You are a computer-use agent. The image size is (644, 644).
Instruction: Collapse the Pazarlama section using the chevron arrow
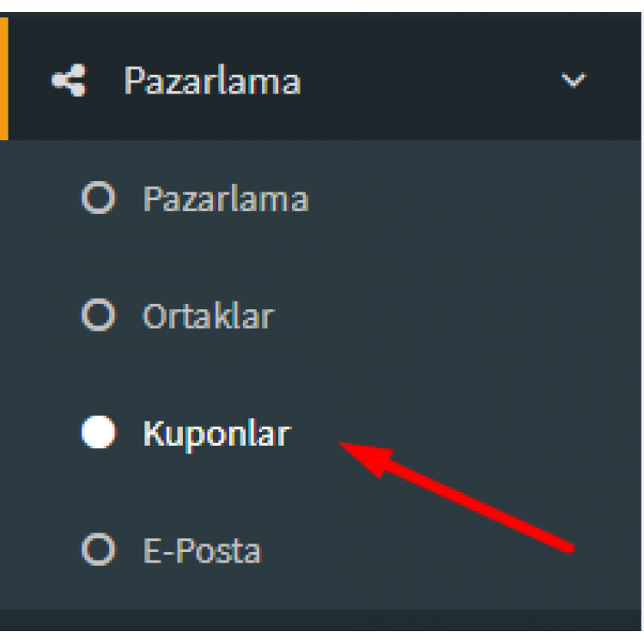pos(574,80)
